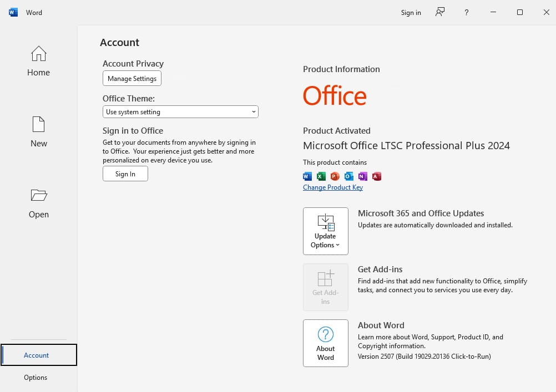The image size is (556, 392).
Task: Click the Product Information heading
Action: coord(341,69)
